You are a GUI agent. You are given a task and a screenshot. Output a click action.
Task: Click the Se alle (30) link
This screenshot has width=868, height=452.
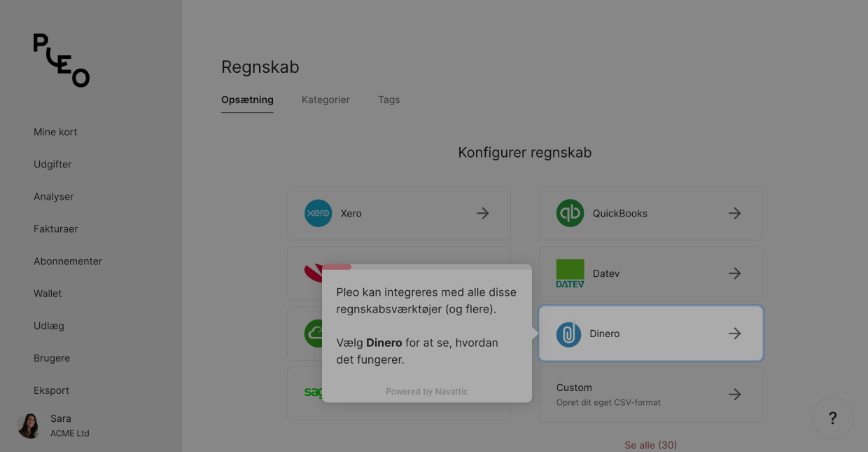click(651, 445)
